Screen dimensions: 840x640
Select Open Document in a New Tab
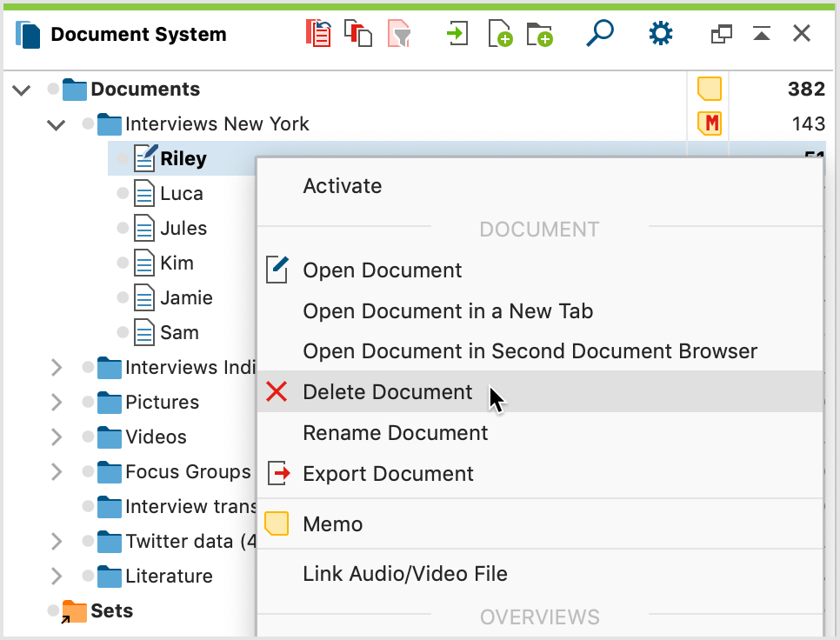coord(540,311)
